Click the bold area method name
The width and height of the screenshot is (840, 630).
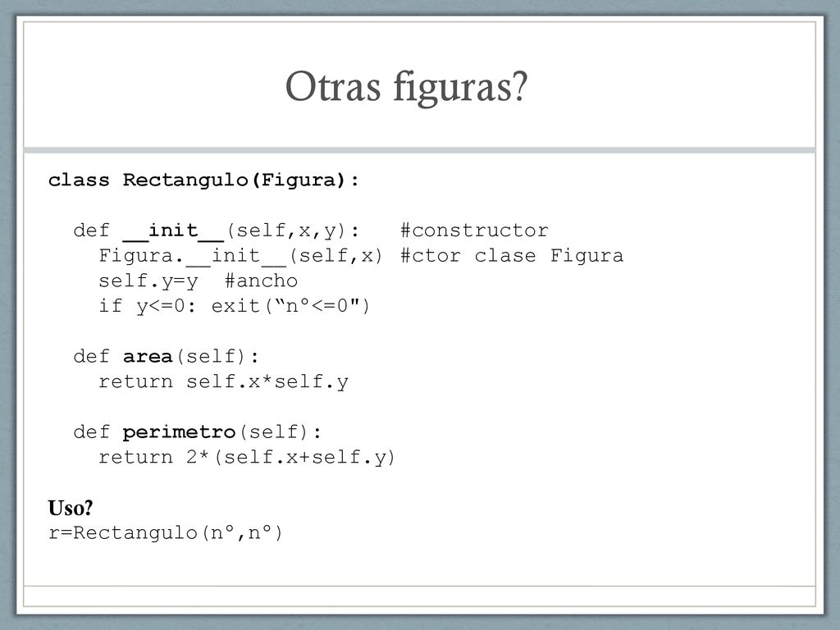click(148, 357)
